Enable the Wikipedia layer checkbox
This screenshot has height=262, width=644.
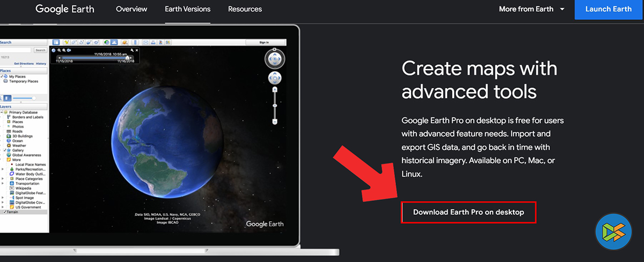click(x=8, y=188)
